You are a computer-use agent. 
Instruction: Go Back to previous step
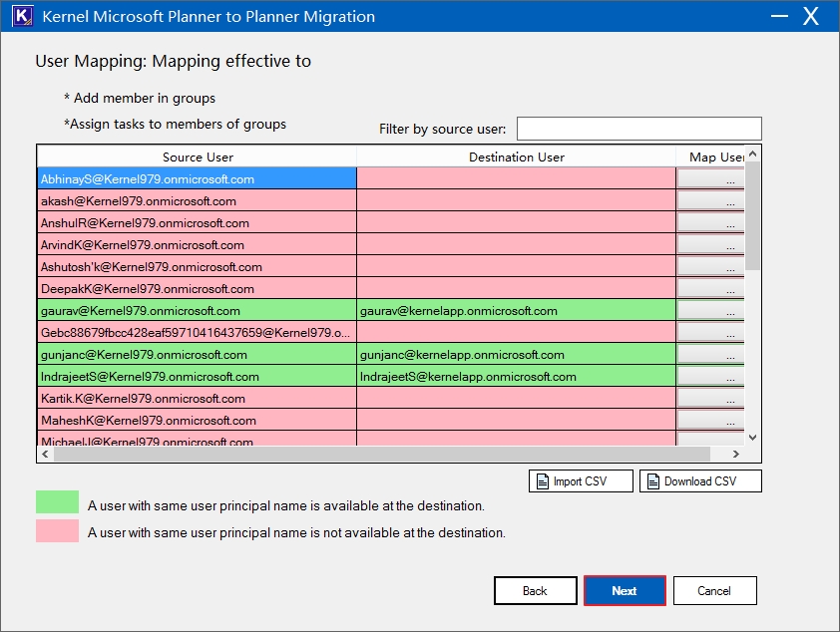535,591
